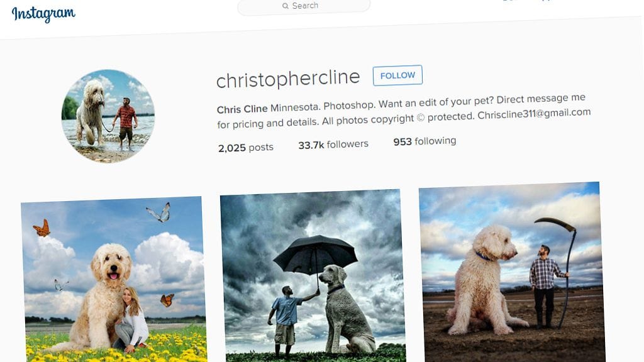Image resolution: width=644 pixels, height=362 pixels.
Task: Focus the Search input field
Action: pyautogui.click(x=304, y=6)
